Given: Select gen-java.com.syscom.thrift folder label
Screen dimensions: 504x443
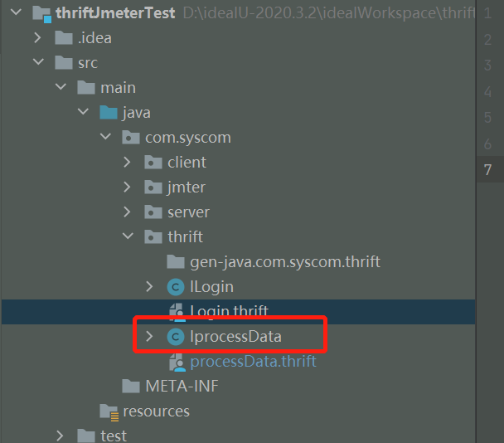Looking at the screenshot, I should (285, 262).
